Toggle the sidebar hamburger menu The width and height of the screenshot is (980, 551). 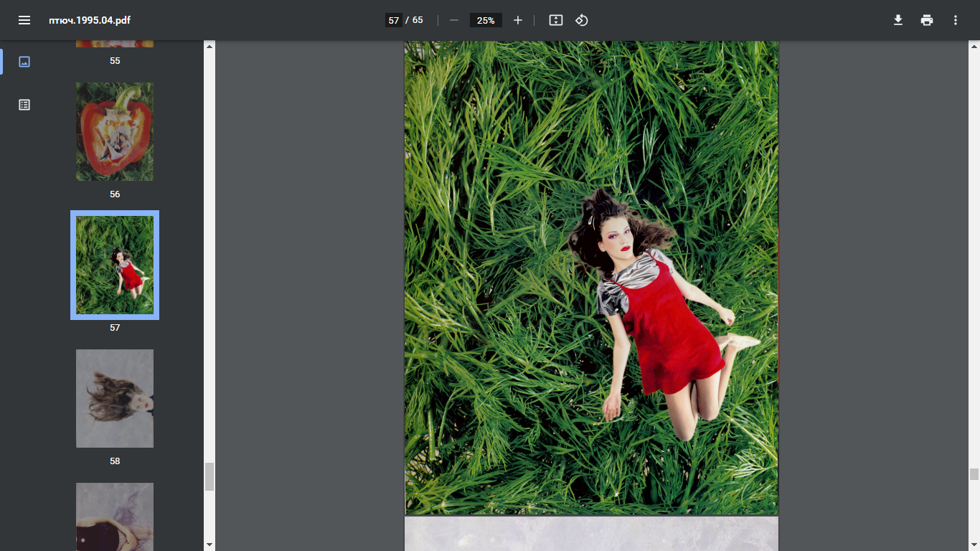24,20
